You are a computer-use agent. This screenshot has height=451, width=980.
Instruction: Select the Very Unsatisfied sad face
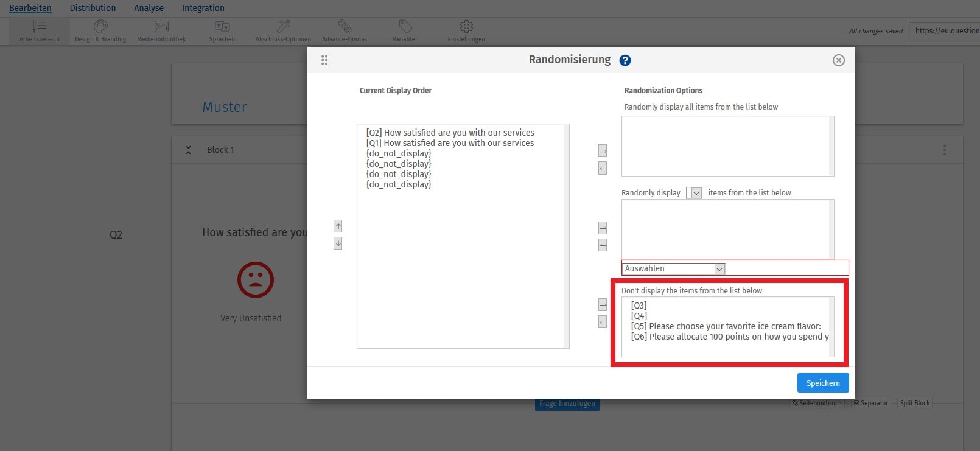[x=256, y=280]
